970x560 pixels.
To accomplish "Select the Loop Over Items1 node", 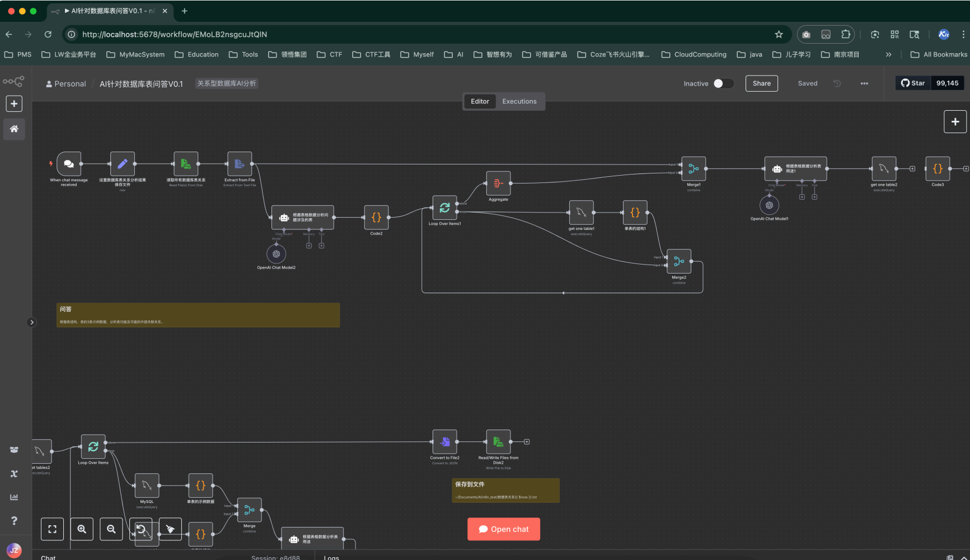I will (x=445, y=208).
